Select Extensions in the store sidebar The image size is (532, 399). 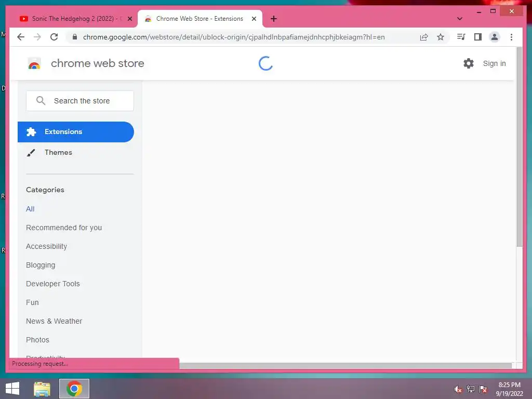click(x=76, y=131)
